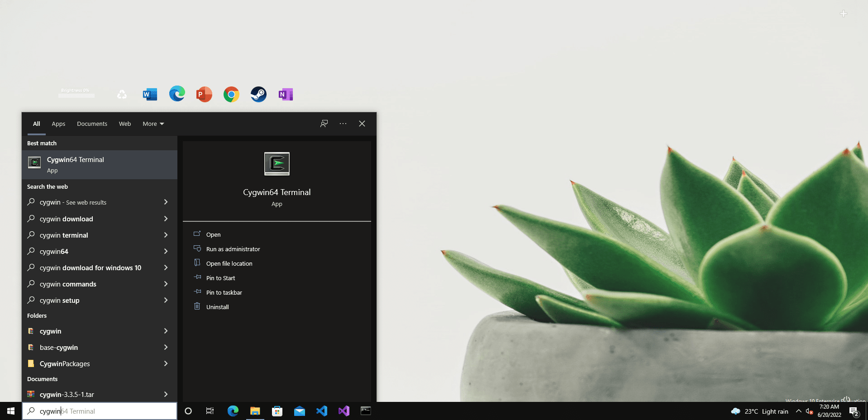Choose Pin to Start
Viewport: 868px width, 420px height.
click(220, 278)
